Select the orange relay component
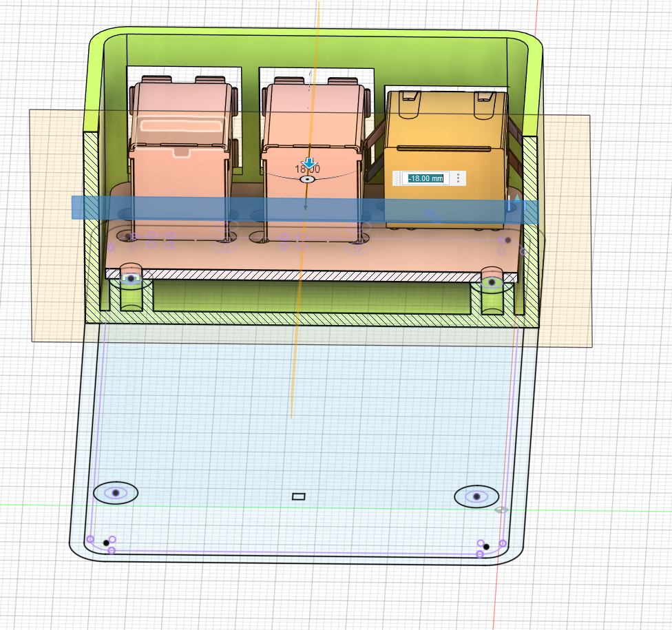 [x=446, y=158]
